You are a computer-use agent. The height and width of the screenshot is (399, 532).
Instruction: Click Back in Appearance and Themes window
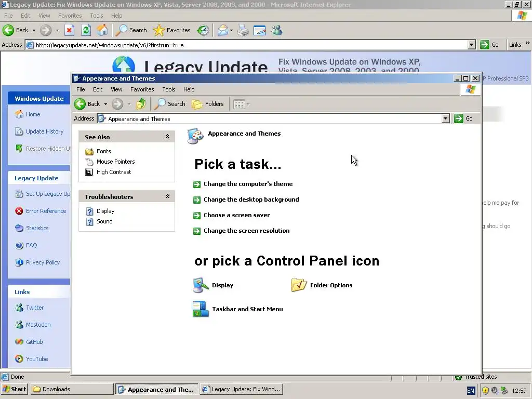[87, 104]
